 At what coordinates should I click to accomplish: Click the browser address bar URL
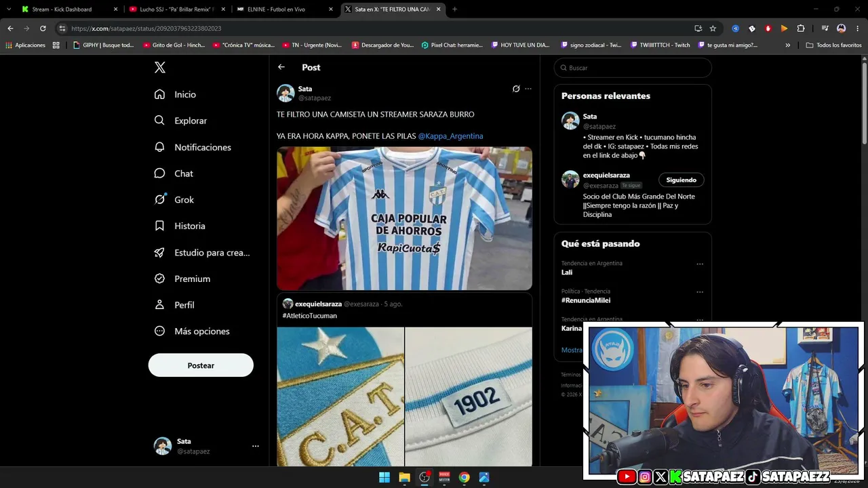146,28
